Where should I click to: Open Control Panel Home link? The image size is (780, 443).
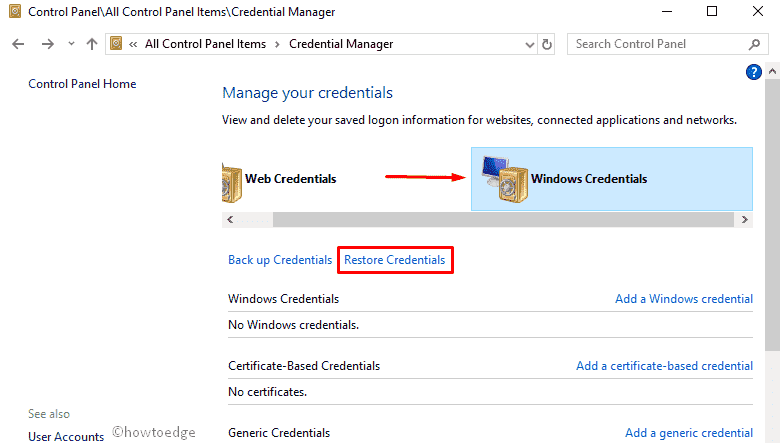[x=82, y=84]
